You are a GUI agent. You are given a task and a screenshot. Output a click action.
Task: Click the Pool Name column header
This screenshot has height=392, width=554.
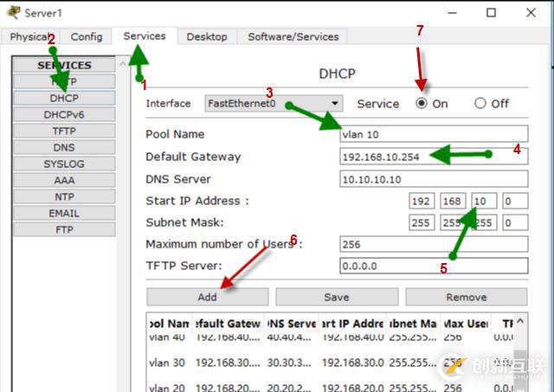click(170, 324)
